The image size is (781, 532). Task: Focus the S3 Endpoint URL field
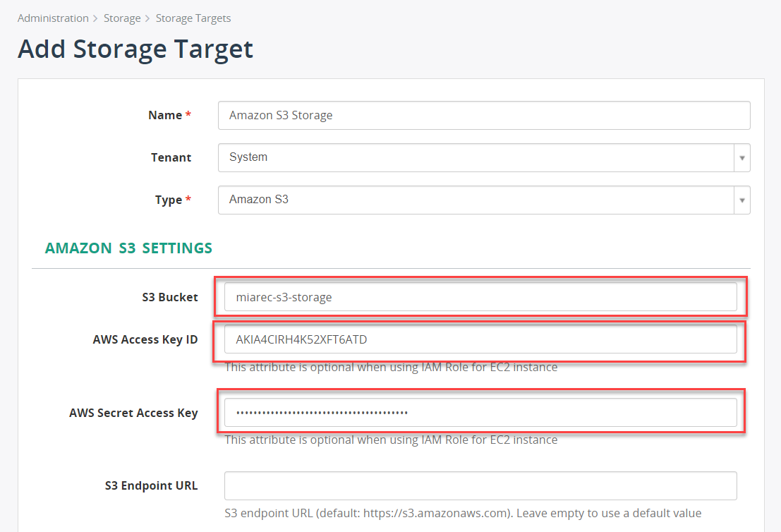[x=480, y=485]
